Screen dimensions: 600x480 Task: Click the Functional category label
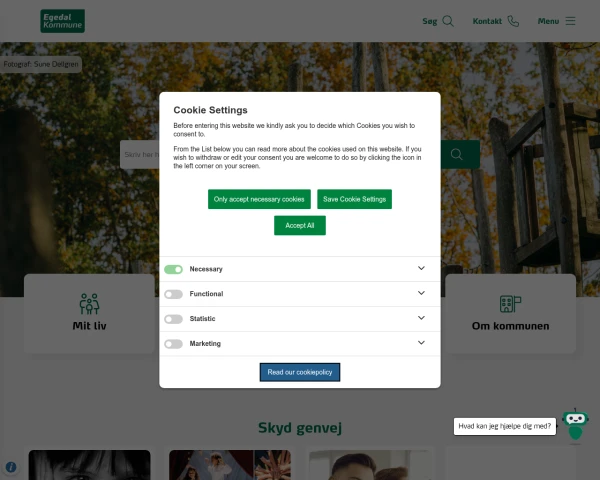click(206, 294)
